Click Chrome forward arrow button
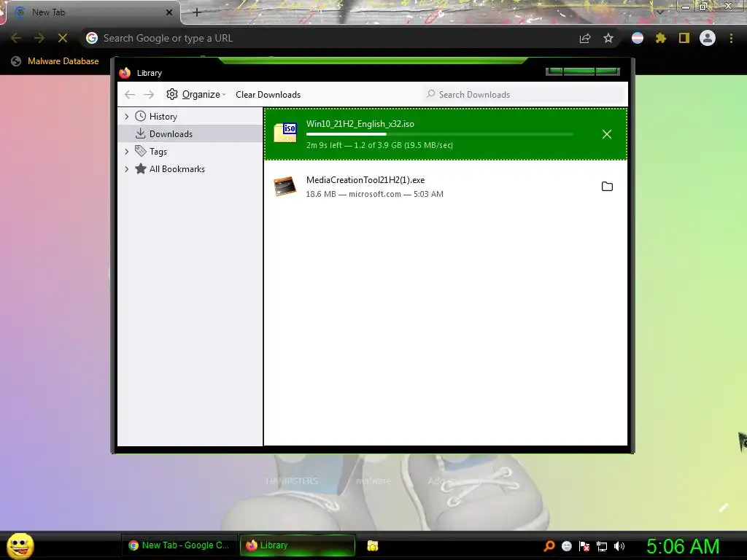 [39, 38]
